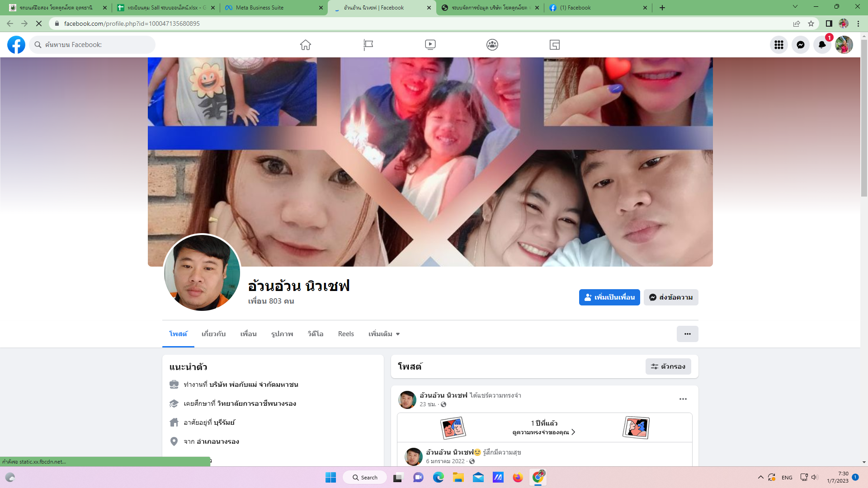The image size is (868, 488).
Task: Open Firefox from the Windows taskbar
Action: click(x=518, y=478)
